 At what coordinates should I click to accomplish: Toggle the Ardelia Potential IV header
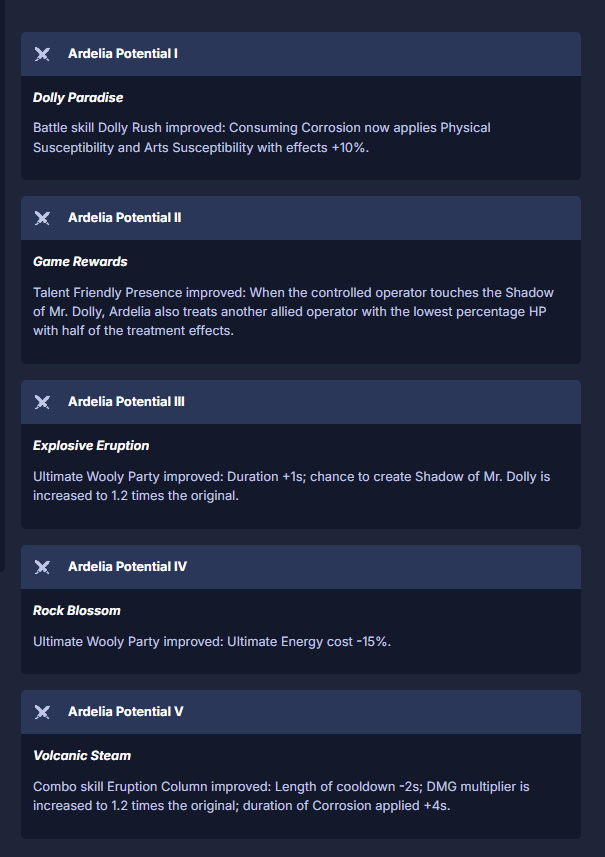click(300, 567)
